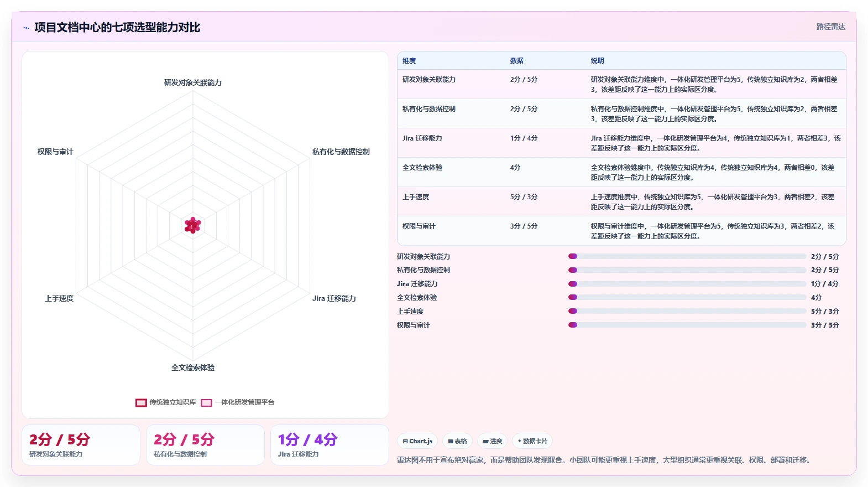Click the footer note starting 雷达图不用于宣布绝对赢家
The height and width of the screenshot is (487, 868).
[x=605, y=460]
